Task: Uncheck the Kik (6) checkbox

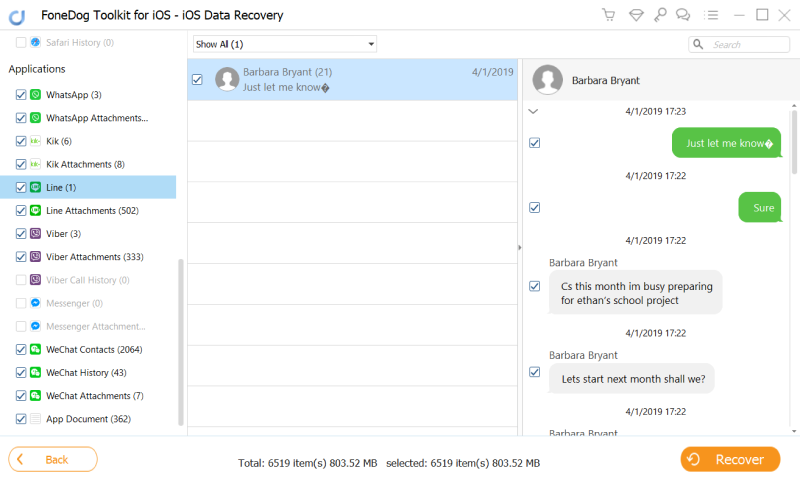Action: coord(21,141)
